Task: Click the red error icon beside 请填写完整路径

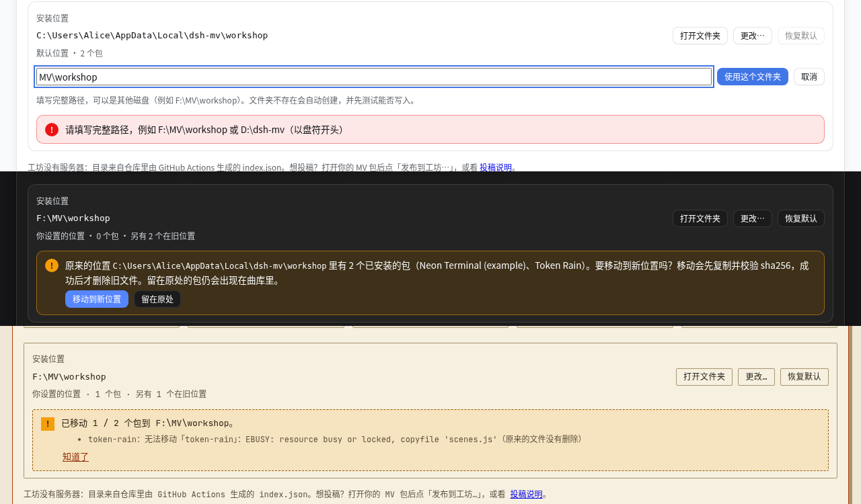Action: coord(52,130)
